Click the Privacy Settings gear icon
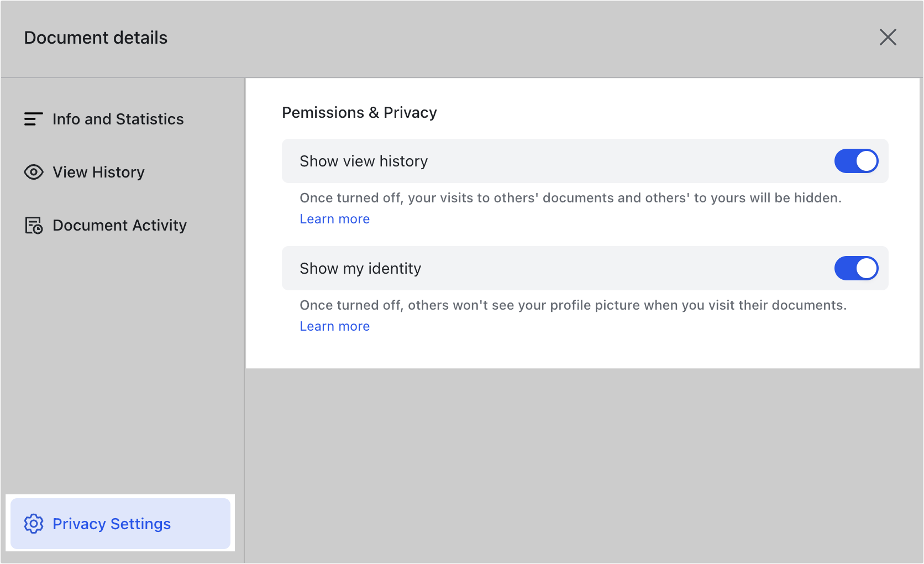Screen dimensions: 924x564 [34, 524]
